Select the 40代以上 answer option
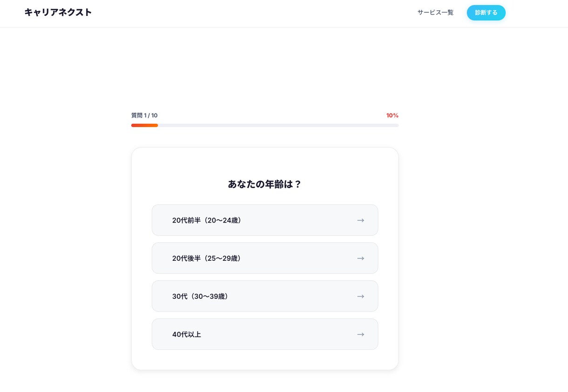The height and width of the screenshot is (392, 568). 265,334
